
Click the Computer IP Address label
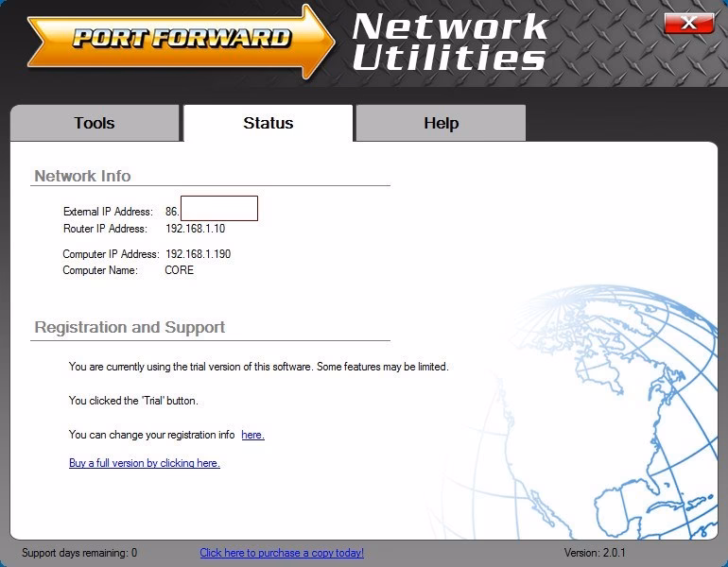pos(111,254)
